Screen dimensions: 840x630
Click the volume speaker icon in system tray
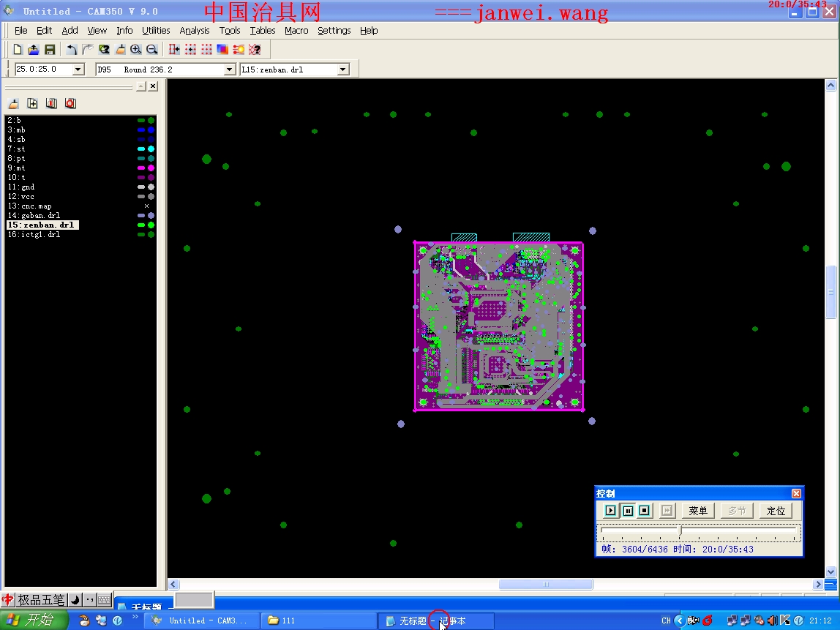click(771, 620)
